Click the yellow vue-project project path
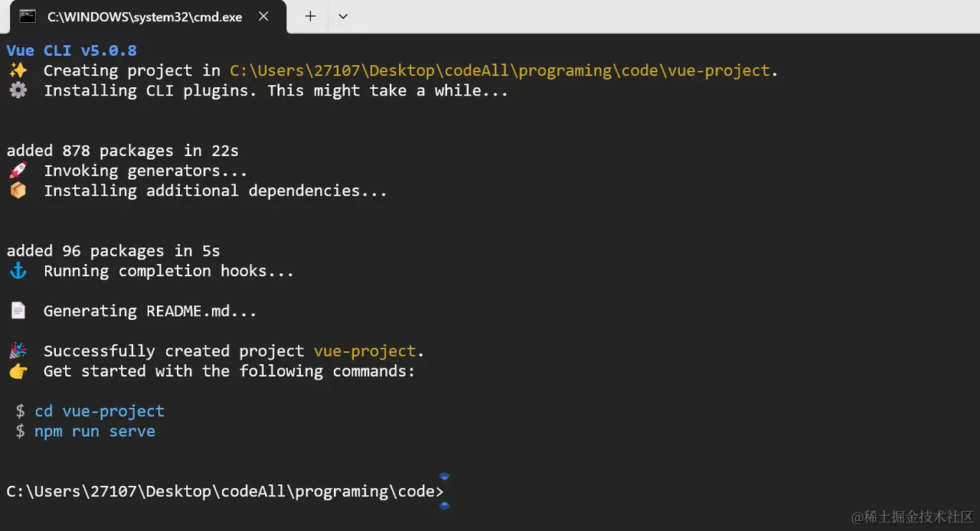 click(500, 70)
